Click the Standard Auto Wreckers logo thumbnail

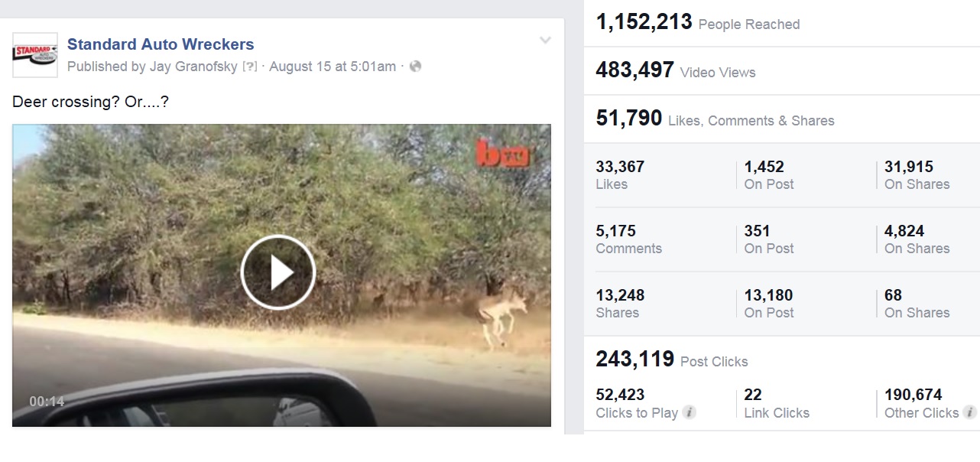click(35, 55)
